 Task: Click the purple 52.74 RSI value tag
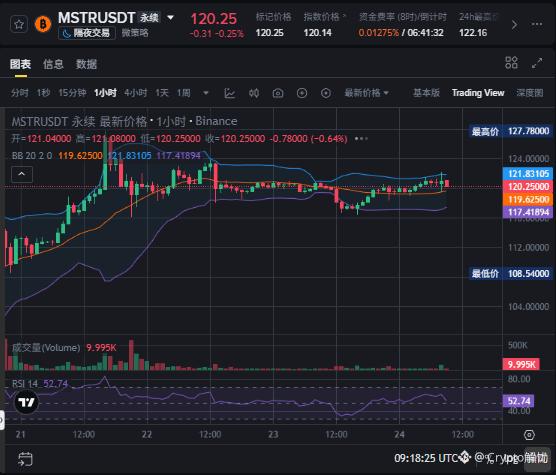[x=518, y=401]
